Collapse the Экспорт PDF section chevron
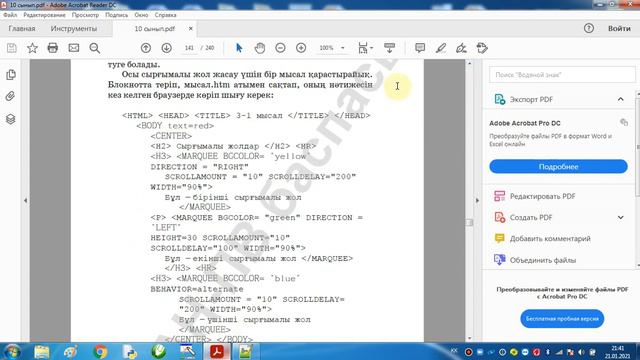 620,99
